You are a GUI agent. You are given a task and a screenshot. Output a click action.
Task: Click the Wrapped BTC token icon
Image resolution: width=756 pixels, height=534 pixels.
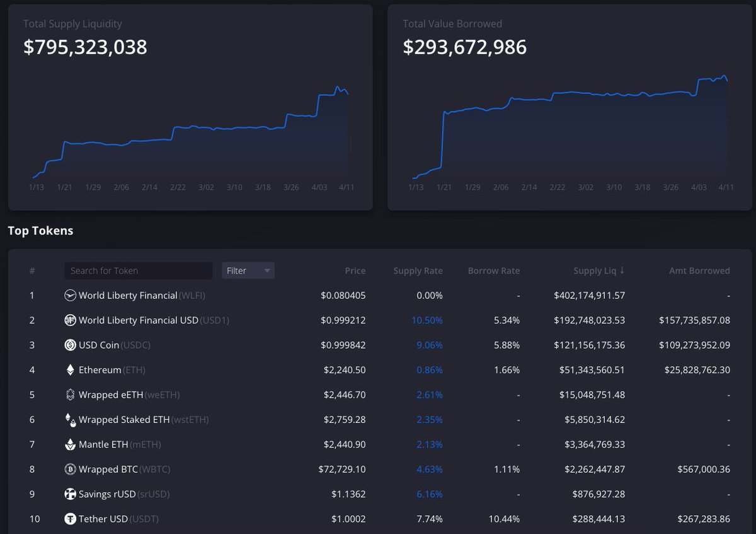click(71, 469)
